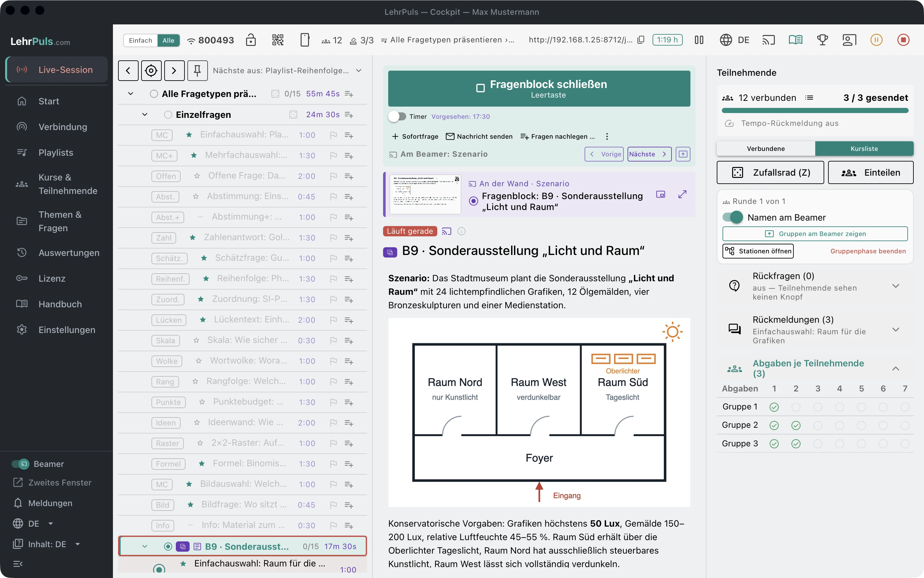Toggle Namen am Beamer switch
This screenshot has width=924, height=578.
(733, 217)
